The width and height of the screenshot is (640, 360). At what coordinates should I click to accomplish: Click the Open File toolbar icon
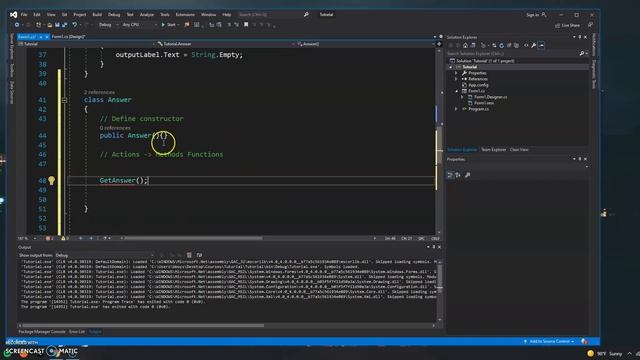click(50, 25)
